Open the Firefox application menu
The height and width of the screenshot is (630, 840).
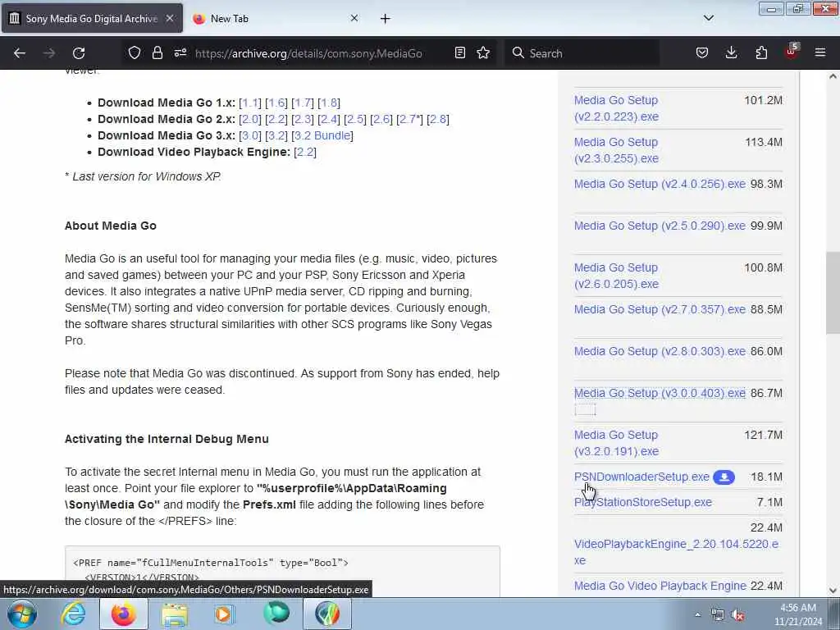click(820, 52)
